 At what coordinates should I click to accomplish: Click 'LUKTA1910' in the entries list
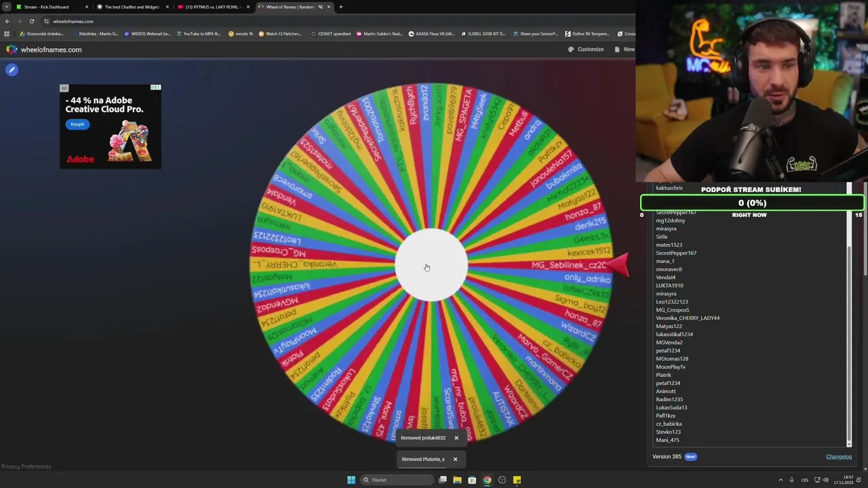point(669,285)
